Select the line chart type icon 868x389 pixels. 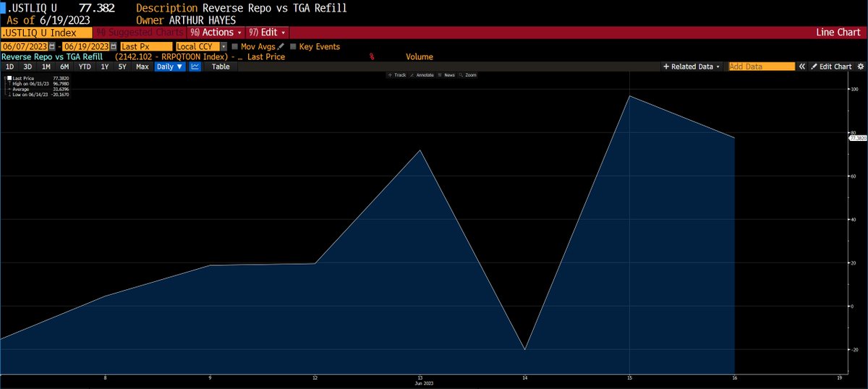195,66
